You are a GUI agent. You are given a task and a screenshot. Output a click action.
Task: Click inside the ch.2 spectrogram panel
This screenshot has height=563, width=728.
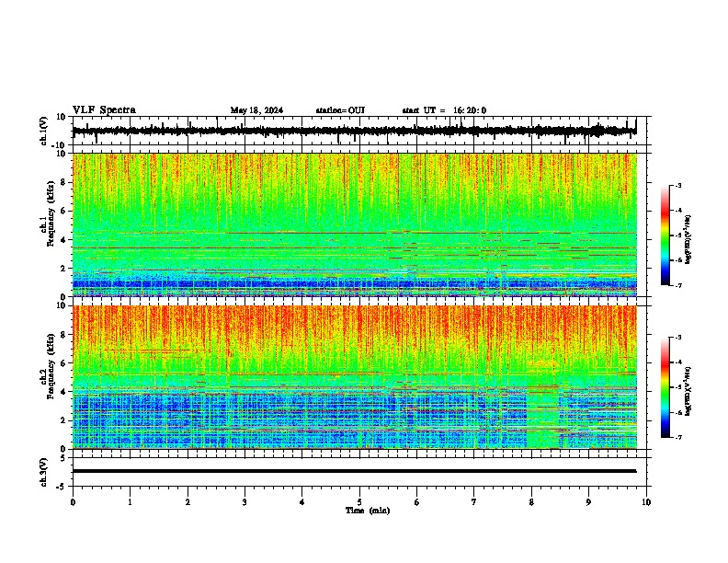tap(355, 377)
